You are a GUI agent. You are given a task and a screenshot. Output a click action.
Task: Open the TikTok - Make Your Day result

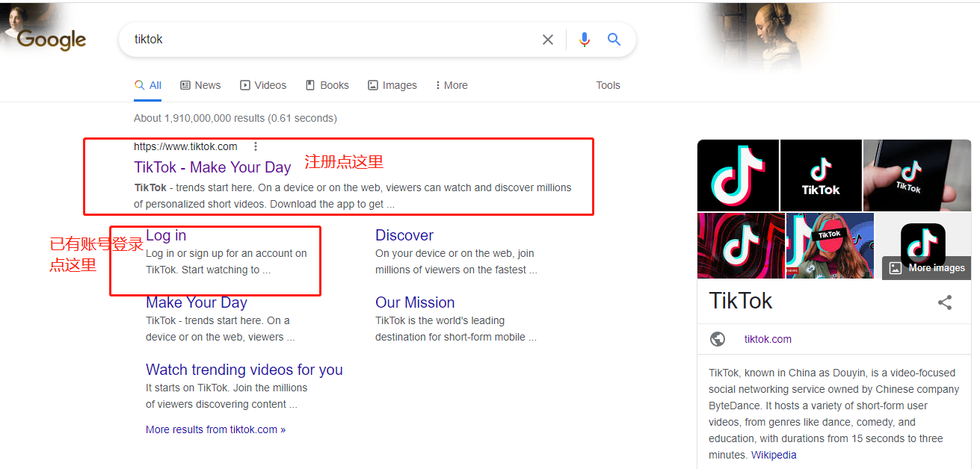coord(212,167)
